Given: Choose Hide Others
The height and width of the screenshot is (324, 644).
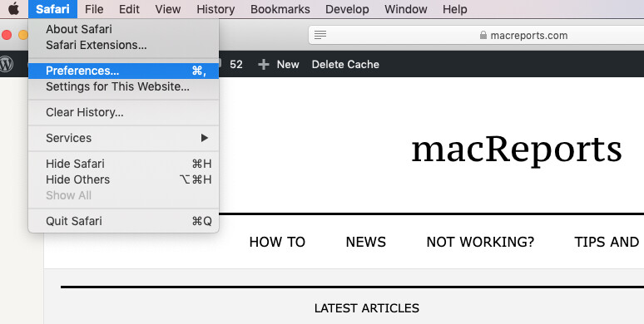Looking at the screenshot, I should coord(124,179).
